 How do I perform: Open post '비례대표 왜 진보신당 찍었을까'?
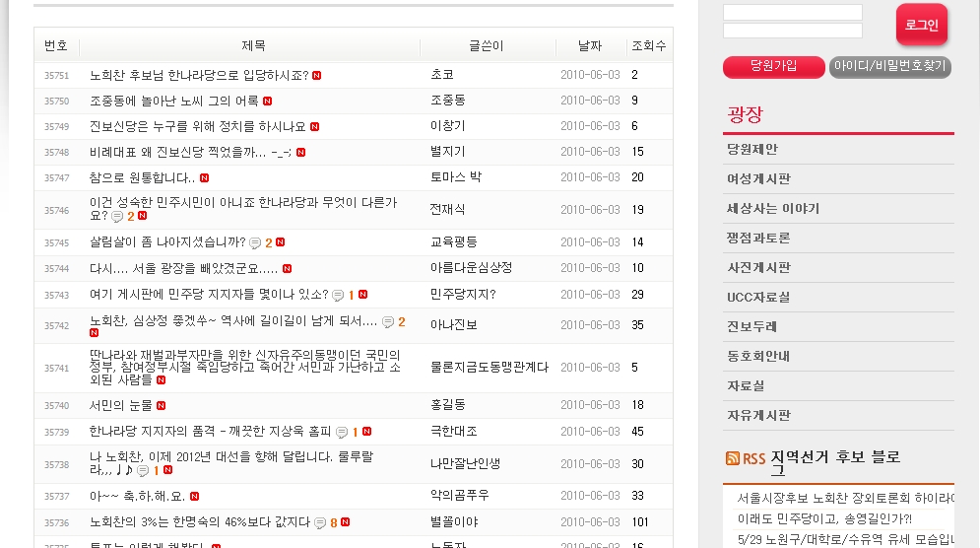pyautogui.click(x=191, y=153)
